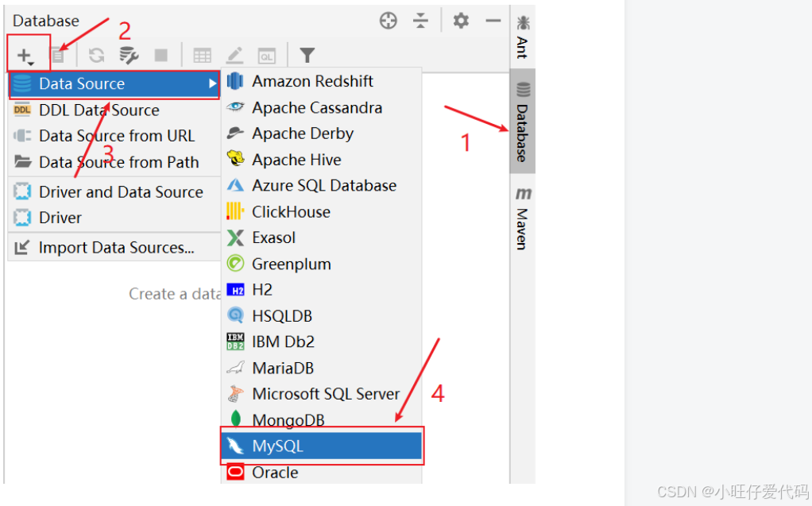Screen dimensions: 812x506
Task: Choose Driver and Data Source entry
Action: [x=114, y=191]
